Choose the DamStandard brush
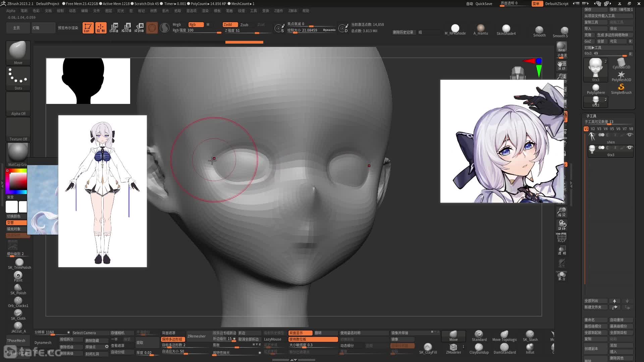Image resolution: width=644 pixels, height=362 pixels. click(504, 349)
